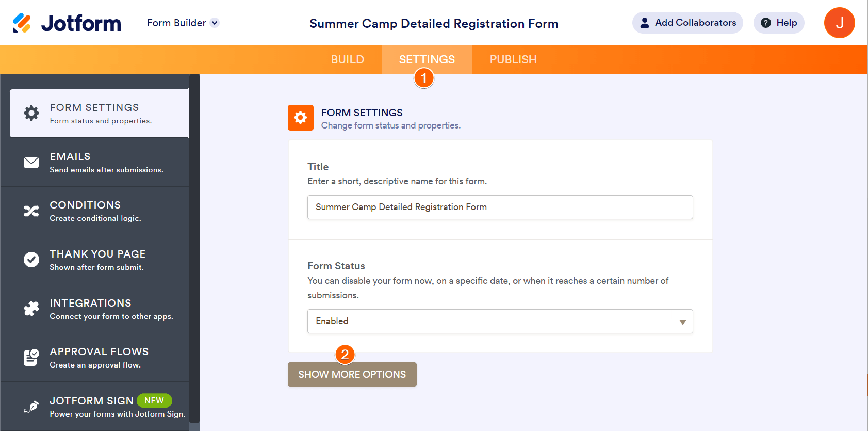Image resolution: width=868 pixels, height=431 pixels.
Task: Click the orange user avatar J
Action: 839,23
